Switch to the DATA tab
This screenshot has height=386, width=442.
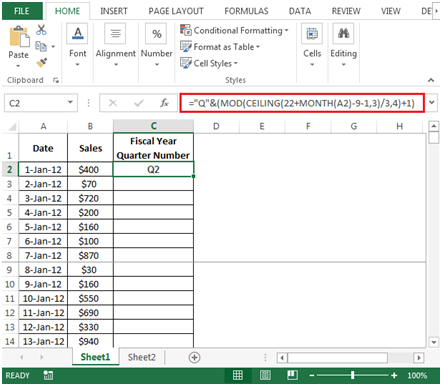(300, 11)
